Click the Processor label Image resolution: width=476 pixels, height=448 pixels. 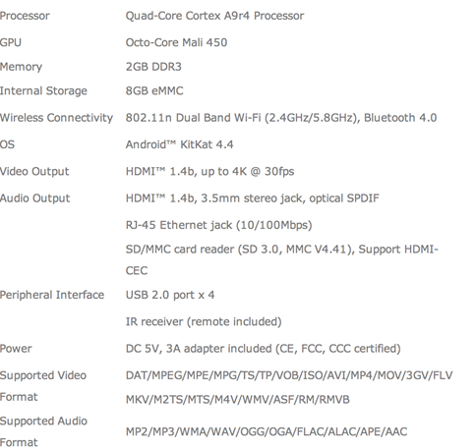tap(25, 16)
